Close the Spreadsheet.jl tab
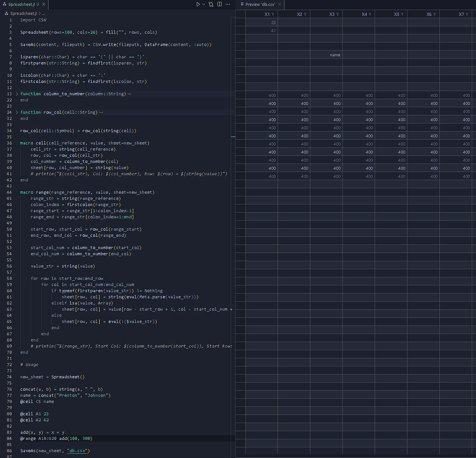This screenshot has height=458, width=476. click(x=43, y=4)
